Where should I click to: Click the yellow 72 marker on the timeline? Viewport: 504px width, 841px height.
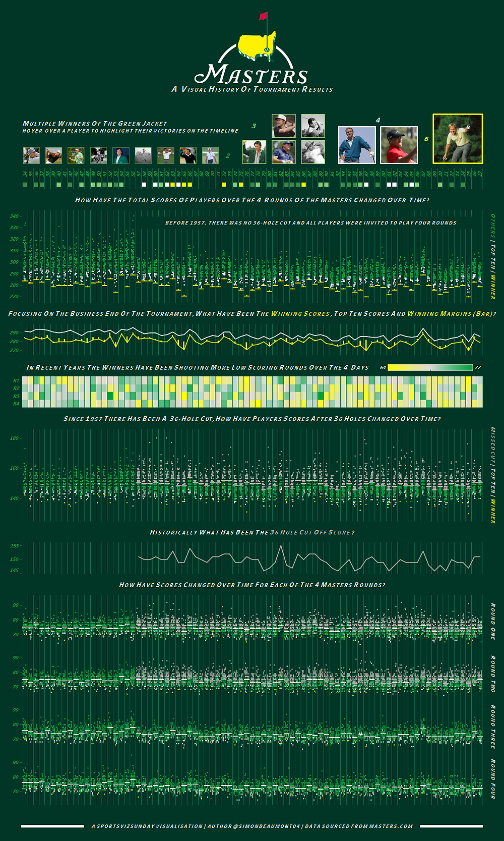224,185
